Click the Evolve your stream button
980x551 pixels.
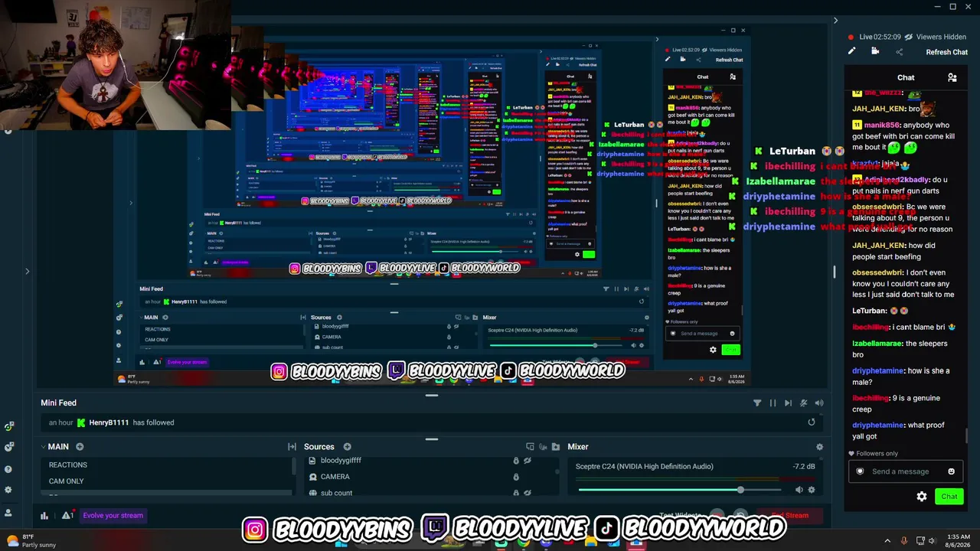pyautogui.click(x=113, y=515)
